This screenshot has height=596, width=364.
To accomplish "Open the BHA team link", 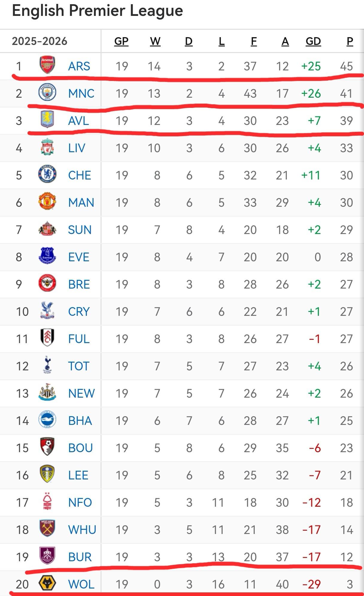I will coord(80,421).
